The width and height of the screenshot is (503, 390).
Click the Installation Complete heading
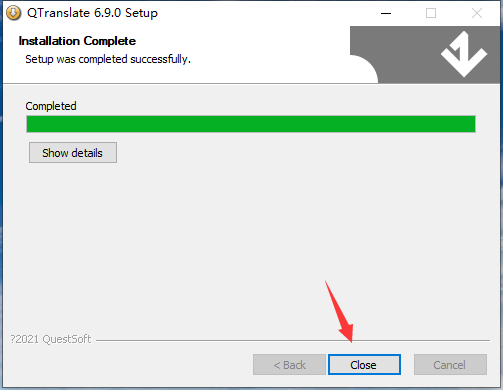tap(77, 41)
